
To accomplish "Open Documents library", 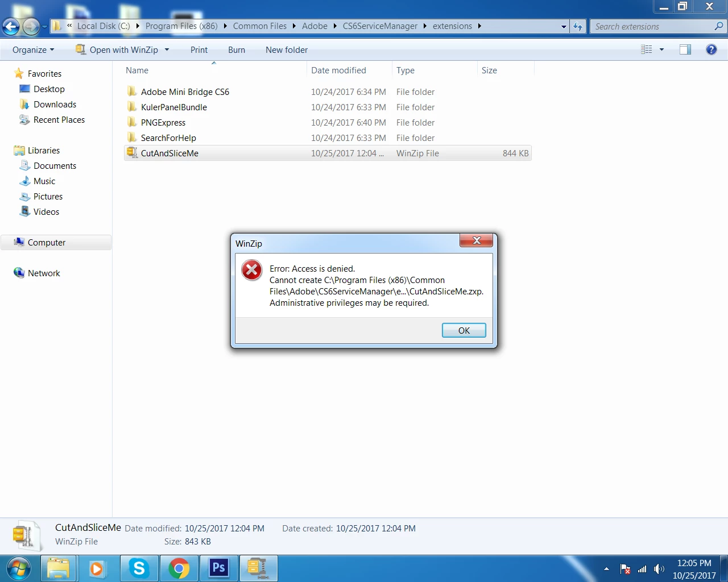I will coord(55,165).
